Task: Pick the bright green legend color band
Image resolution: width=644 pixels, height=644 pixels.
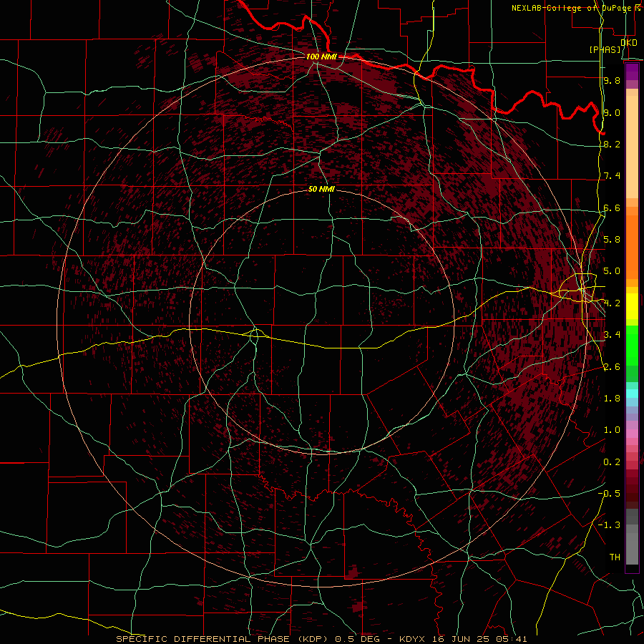Action: [x=632, y=346]
